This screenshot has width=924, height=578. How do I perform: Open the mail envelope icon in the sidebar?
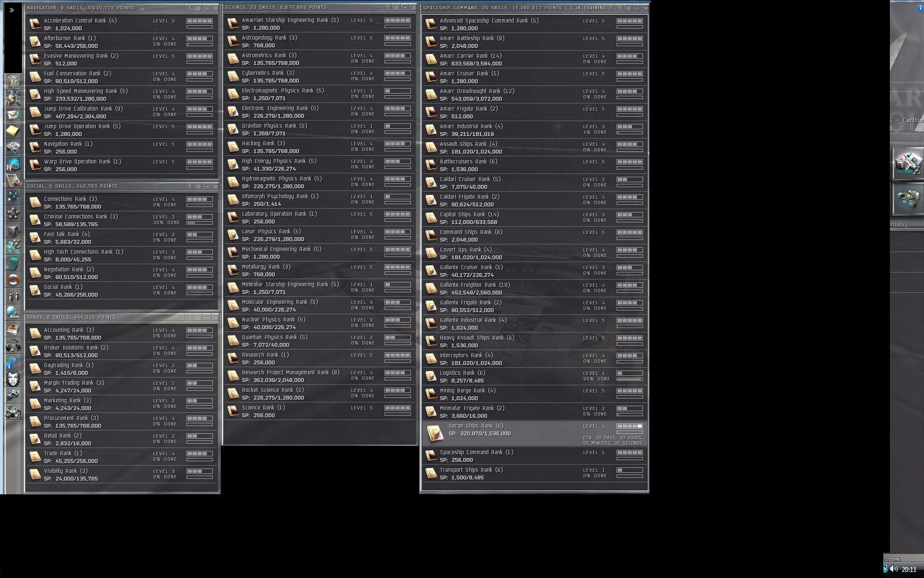(x=14, y=114)
